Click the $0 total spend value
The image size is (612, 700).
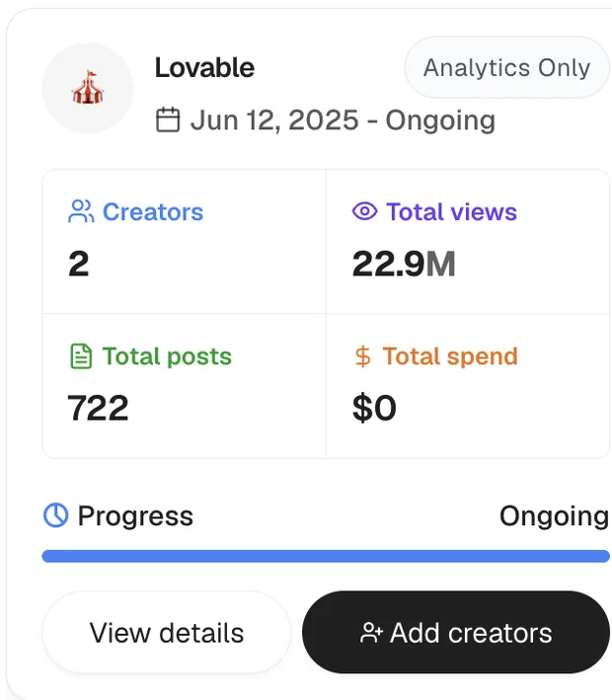pyautogui.click(x=374, y=408)
